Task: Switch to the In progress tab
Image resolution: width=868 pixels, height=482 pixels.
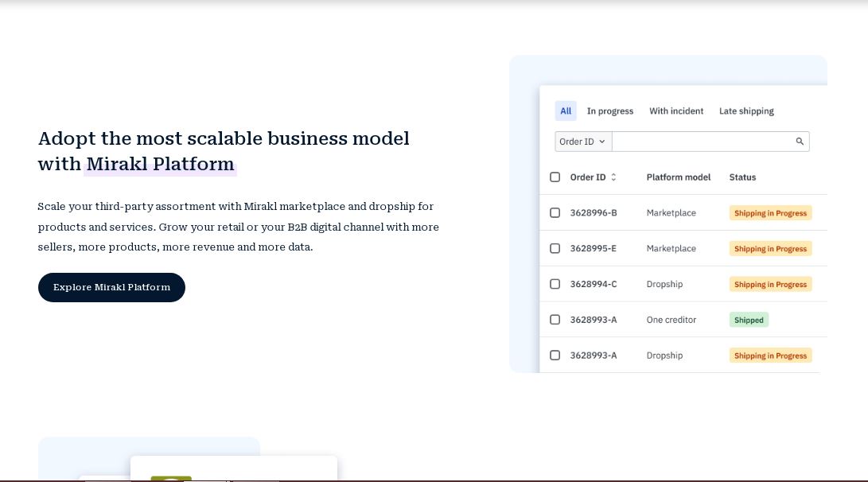Action: click(x=610, y=111)
